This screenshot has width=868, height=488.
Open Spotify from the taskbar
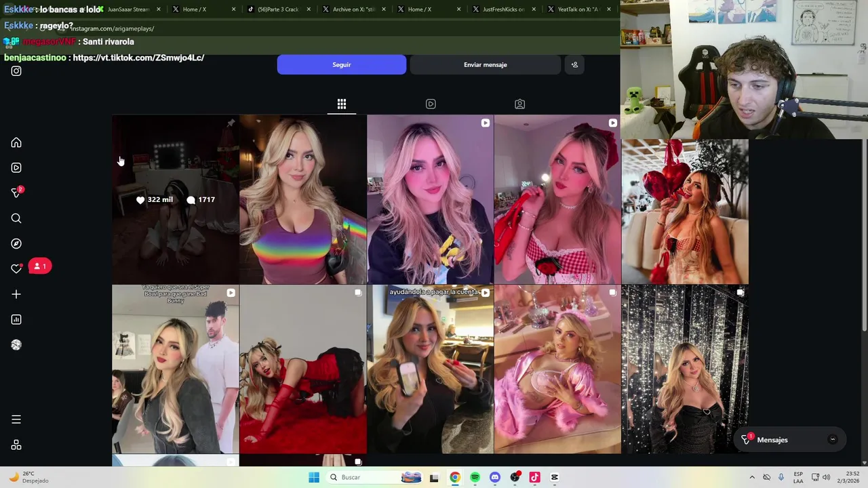(x=475, y=477)
